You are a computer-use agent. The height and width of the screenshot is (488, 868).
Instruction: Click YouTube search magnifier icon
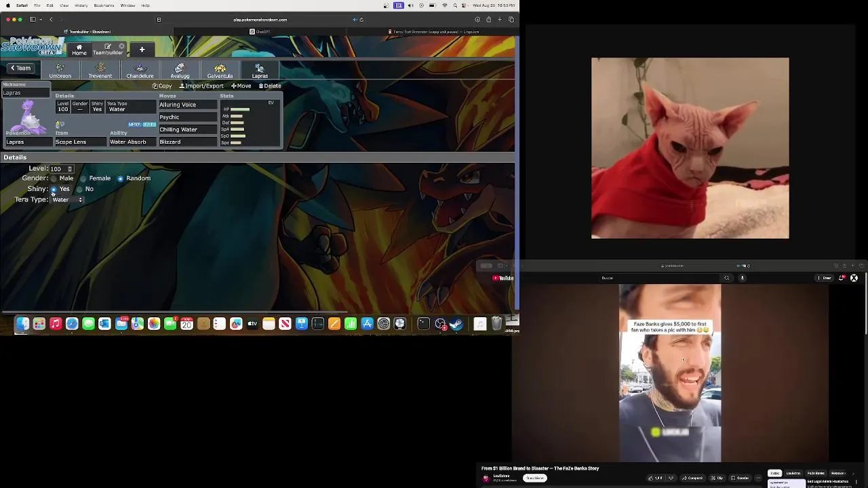(x=727, y=278)
